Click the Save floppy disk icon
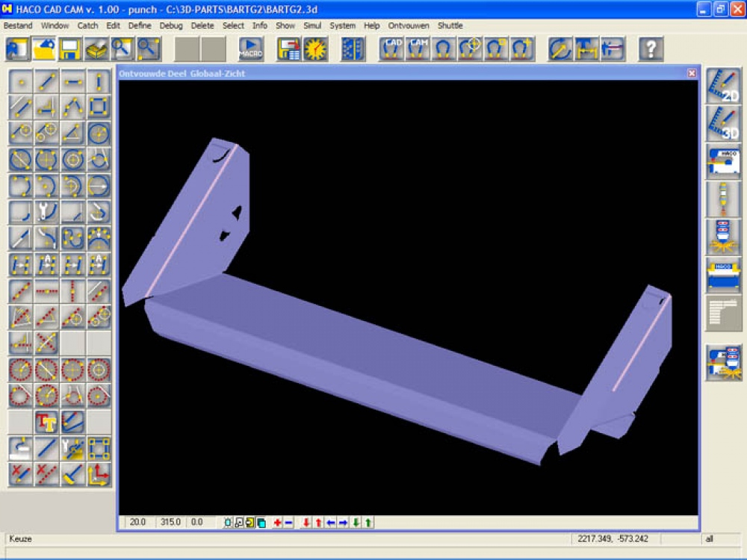Screen dimensions: 747x560 pos(70,49)
